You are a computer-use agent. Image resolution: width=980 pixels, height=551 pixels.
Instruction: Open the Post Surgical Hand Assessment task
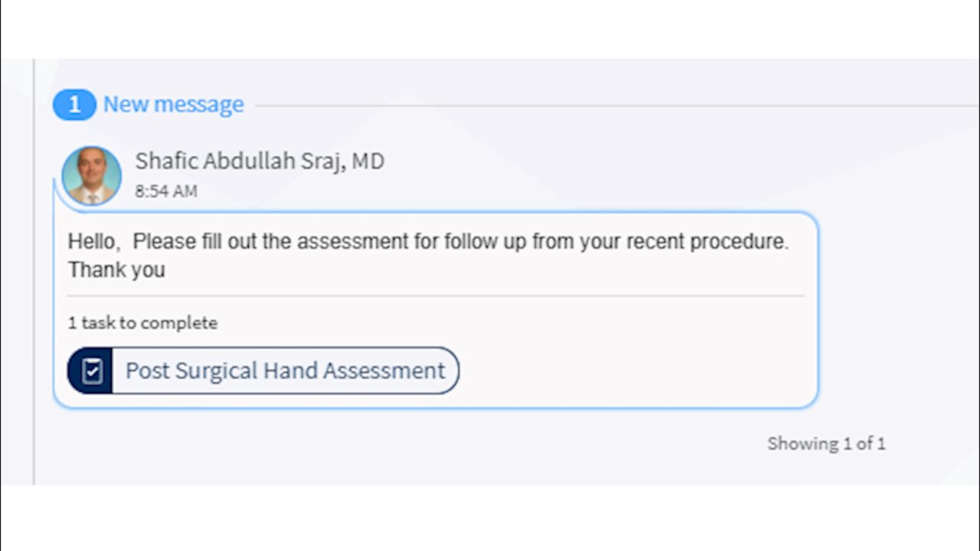tap(285, 371)
